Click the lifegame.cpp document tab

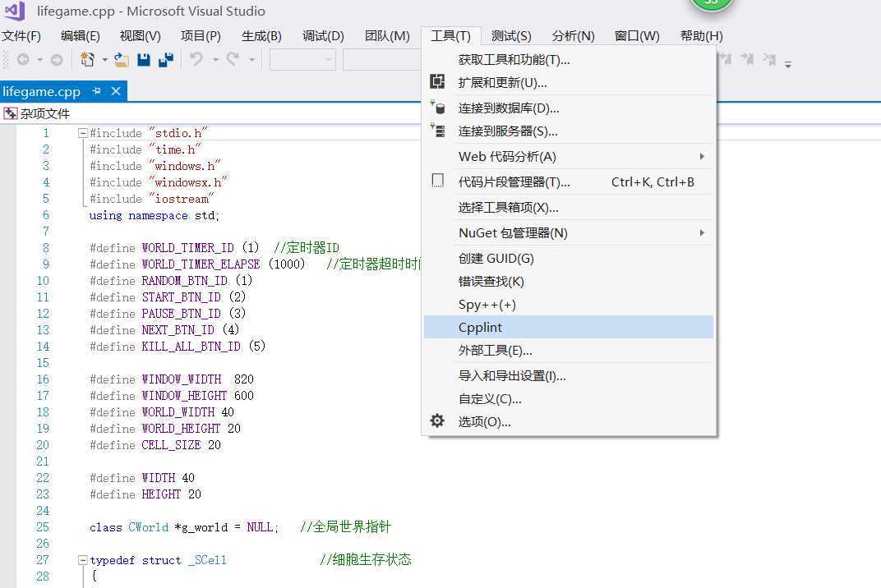coord(63,90)
